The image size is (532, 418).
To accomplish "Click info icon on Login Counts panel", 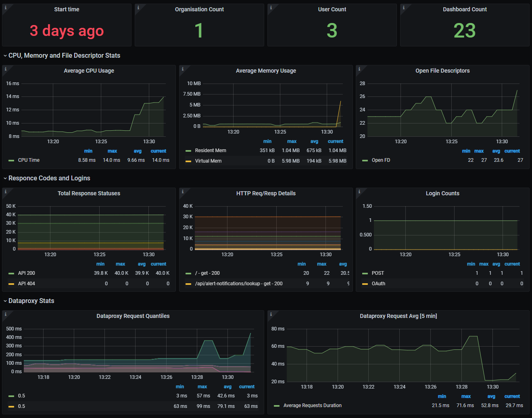I will (x=359, y=191).
